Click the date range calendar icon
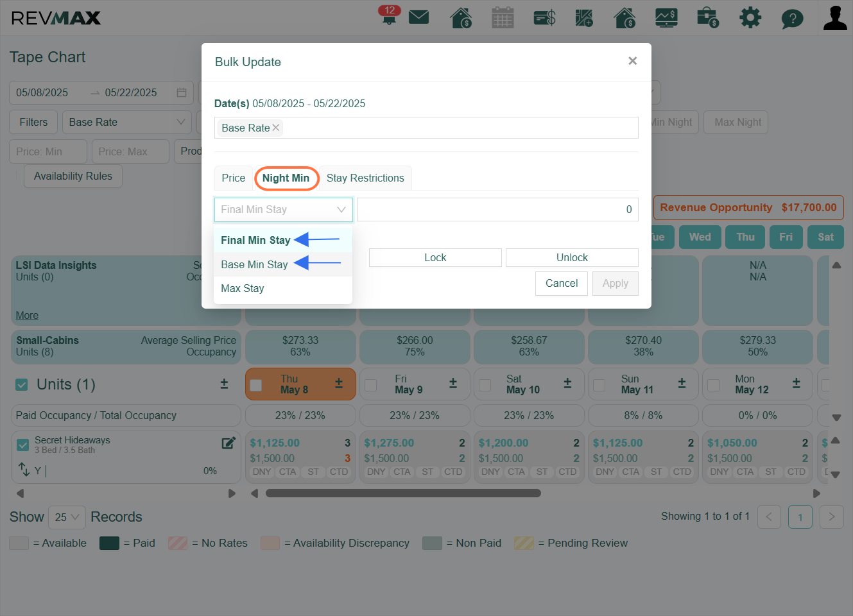Image resolution: width=853 pixels, height=616 pixels. click(x=182, y=92)
